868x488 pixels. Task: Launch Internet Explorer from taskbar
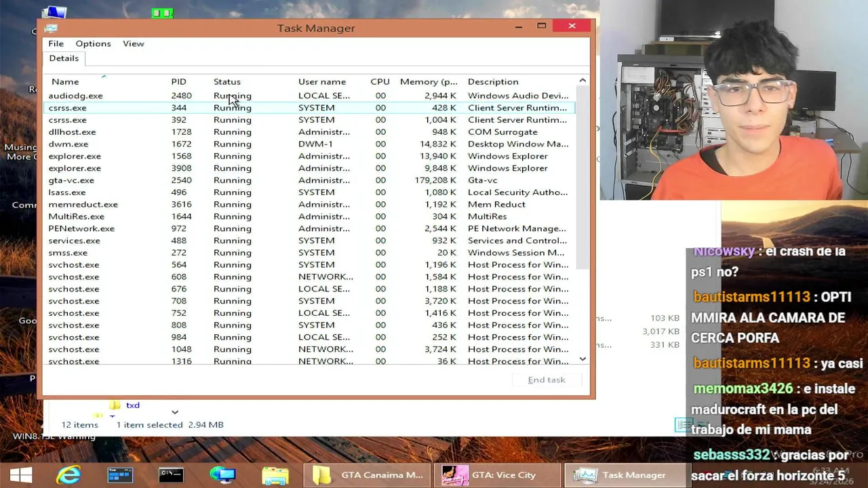point(68,475)
